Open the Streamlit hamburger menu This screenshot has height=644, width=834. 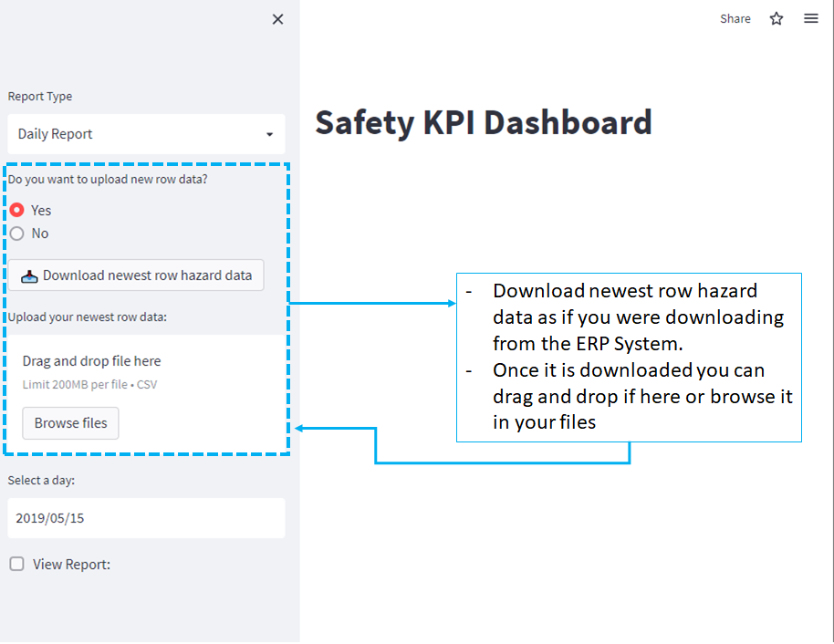pos(810,18)
